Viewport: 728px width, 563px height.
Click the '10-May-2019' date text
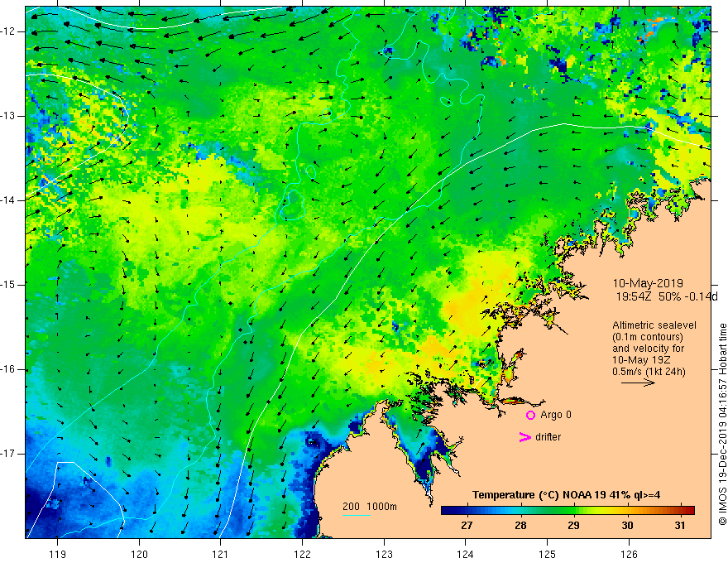pyautogui.click(x=648, y=283)
